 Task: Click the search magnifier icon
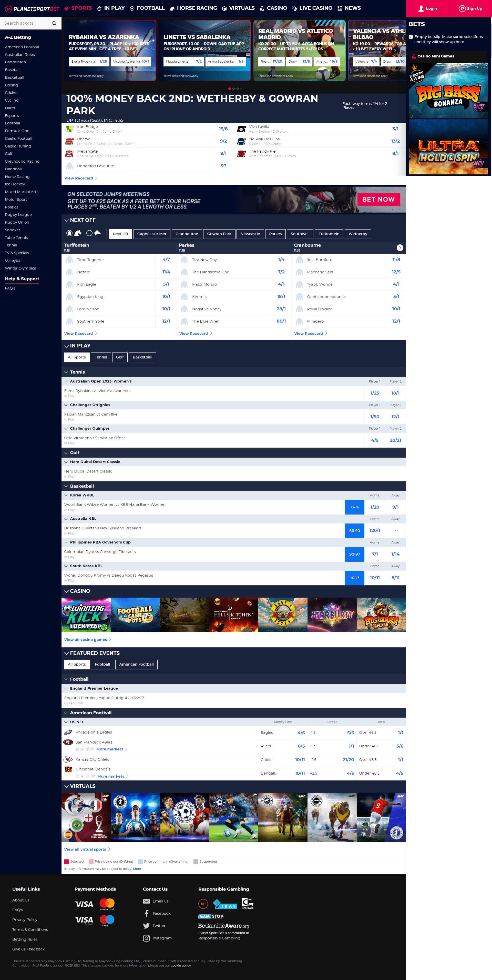[54, 24]
